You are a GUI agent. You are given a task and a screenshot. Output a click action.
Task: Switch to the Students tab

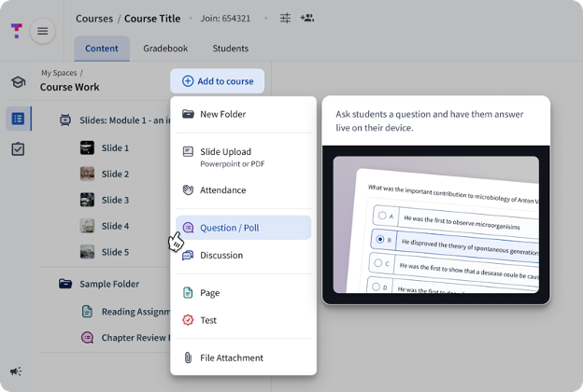(x=231, y=49)
